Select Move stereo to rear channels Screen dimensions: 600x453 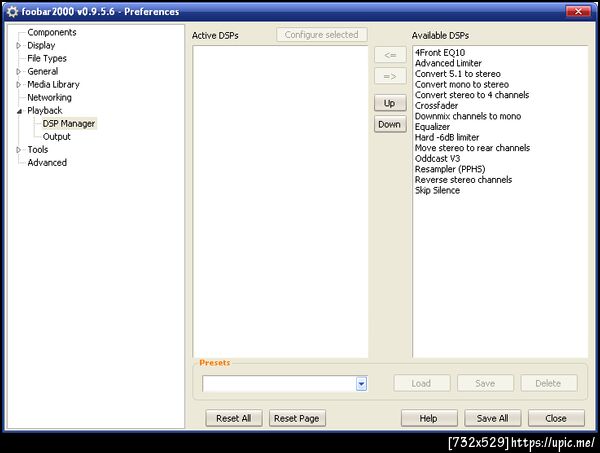(x=472, y=148)
